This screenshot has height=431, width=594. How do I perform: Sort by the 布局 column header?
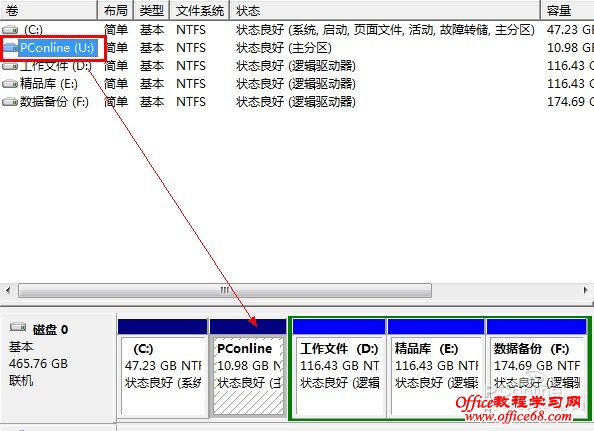(x=116, y=10)
